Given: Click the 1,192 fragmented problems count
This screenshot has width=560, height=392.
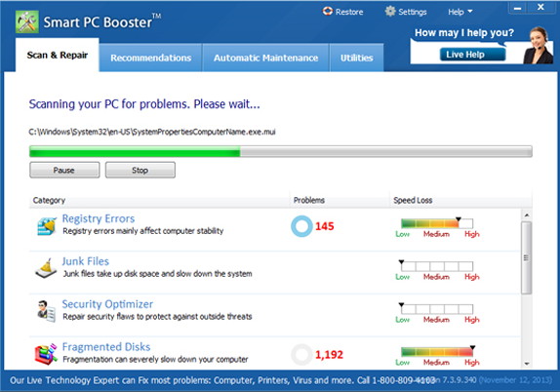Looking at the screenshot, I should coord(329,355).
